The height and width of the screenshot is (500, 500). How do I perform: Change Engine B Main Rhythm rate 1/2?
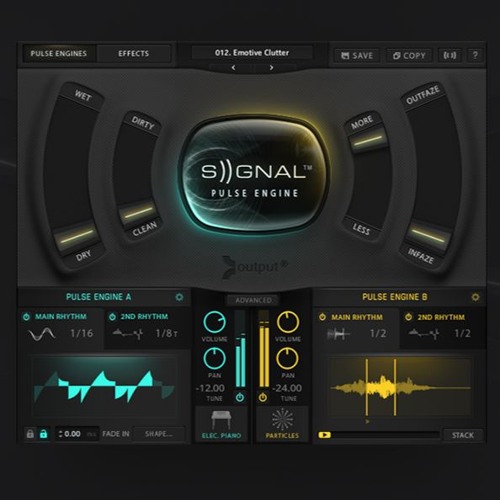pos(378,333)
